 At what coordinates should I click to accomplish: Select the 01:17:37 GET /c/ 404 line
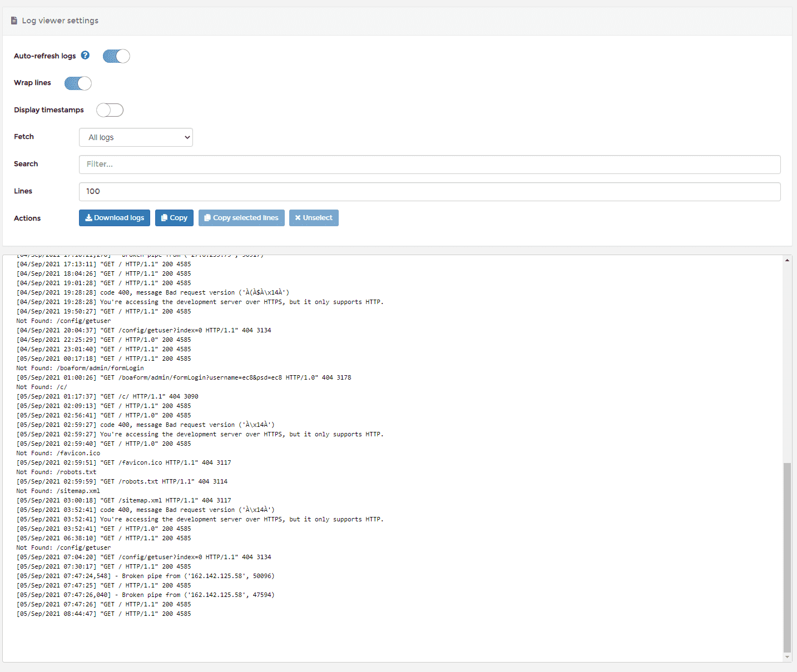click(107, 396)
